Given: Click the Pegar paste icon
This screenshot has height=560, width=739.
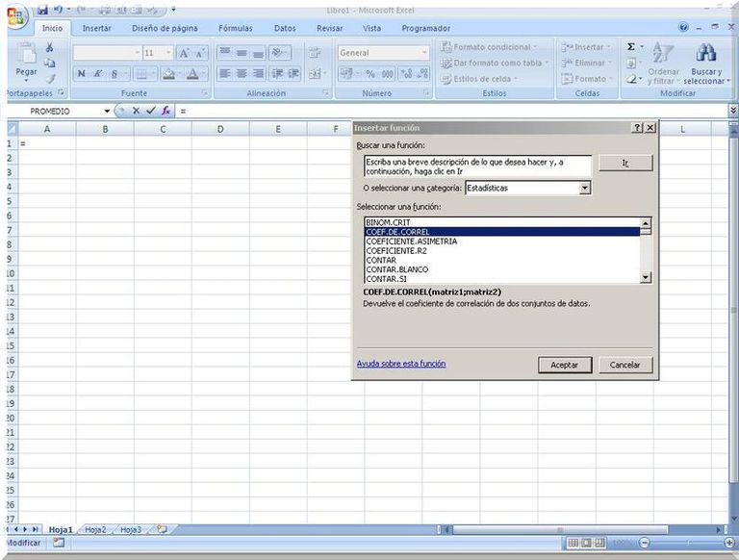Looking at the screenshot, I should [x=26, y=56].
